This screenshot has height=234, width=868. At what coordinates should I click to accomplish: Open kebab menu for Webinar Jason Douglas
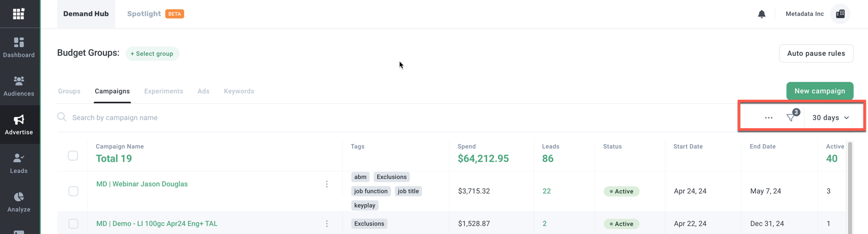point(327,184)
